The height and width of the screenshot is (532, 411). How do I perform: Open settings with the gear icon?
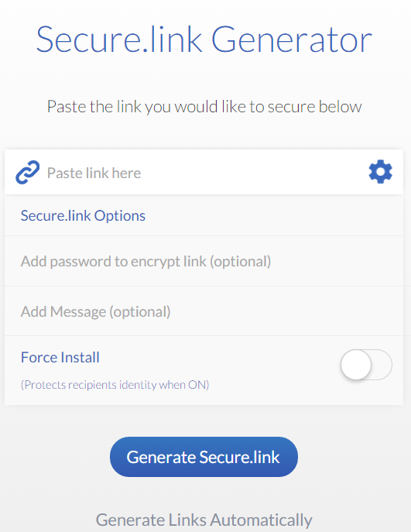tap(381, 172)
